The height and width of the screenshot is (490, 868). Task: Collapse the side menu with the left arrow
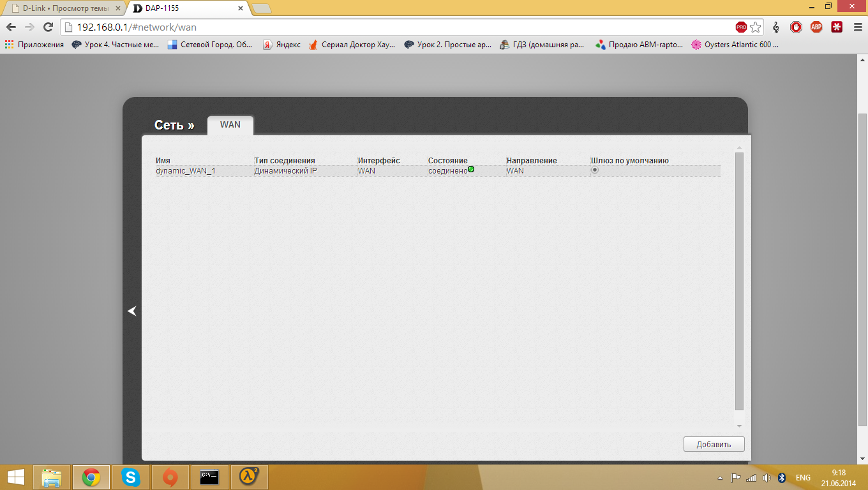pos(132,311)
